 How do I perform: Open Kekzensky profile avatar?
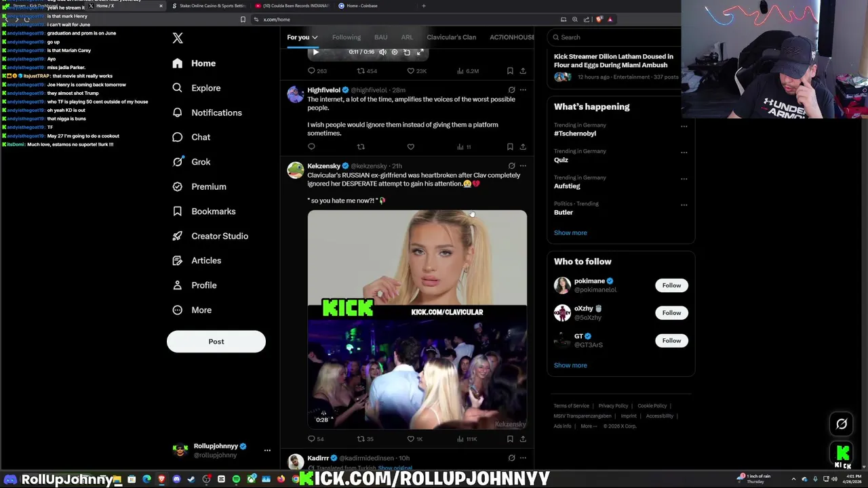click(296, 170)
